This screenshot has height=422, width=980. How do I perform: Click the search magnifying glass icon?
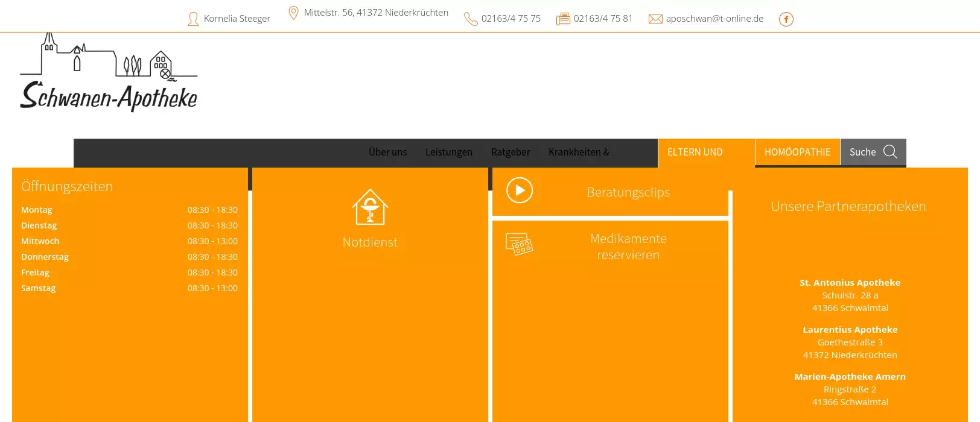coord(890,152)
